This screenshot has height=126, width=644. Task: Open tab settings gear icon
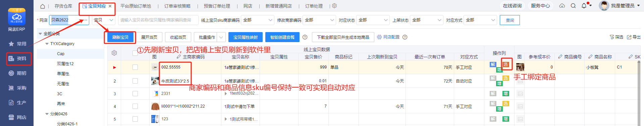(334, 6)
